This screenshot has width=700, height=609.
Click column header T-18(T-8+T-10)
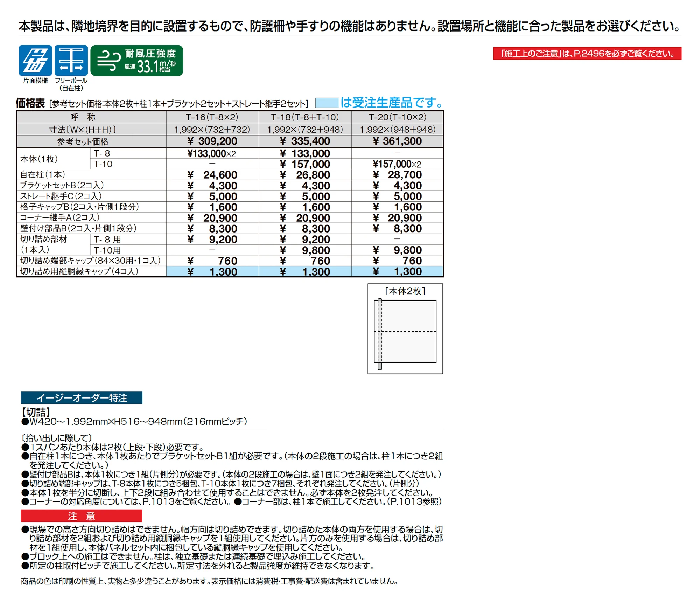pyautogui.click(x=305, y=117)
